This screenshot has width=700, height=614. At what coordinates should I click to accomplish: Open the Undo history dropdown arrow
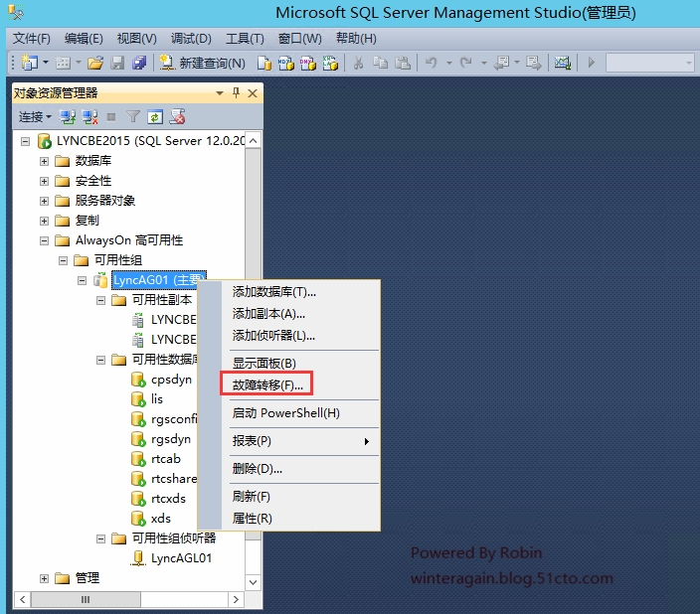click(449, 63)
